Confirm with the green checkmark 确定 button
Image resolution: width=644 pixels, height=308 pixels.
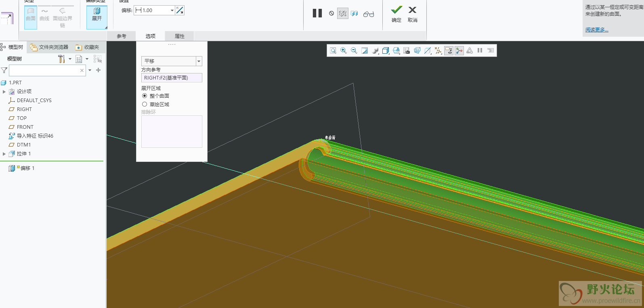396,14
